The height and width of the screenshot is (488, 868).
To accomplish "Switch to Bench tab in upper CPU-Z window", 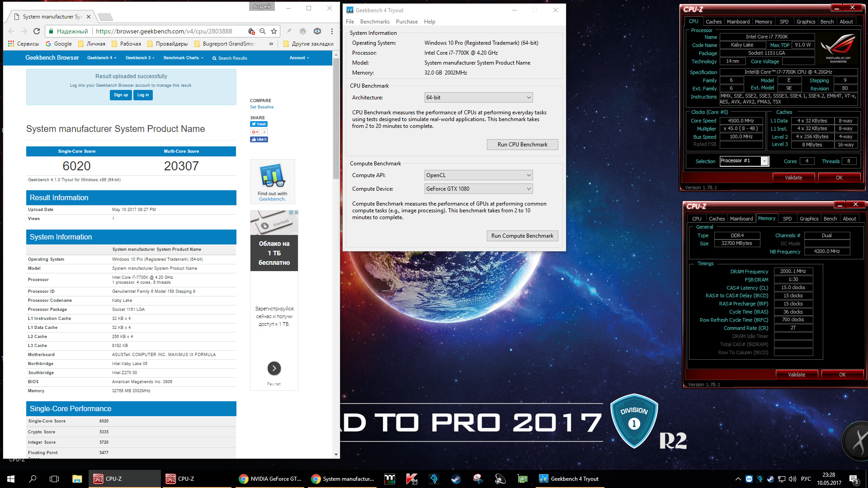I will click(827, 22).
